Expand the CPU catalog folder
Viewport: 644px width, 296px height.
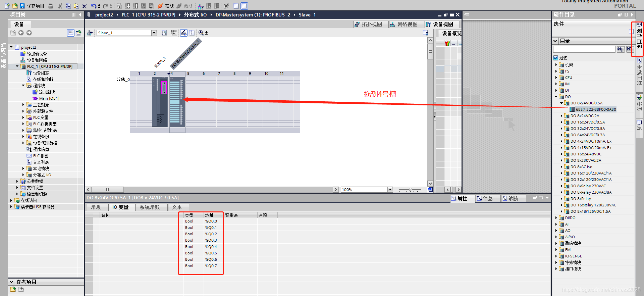tap(556, 78)
